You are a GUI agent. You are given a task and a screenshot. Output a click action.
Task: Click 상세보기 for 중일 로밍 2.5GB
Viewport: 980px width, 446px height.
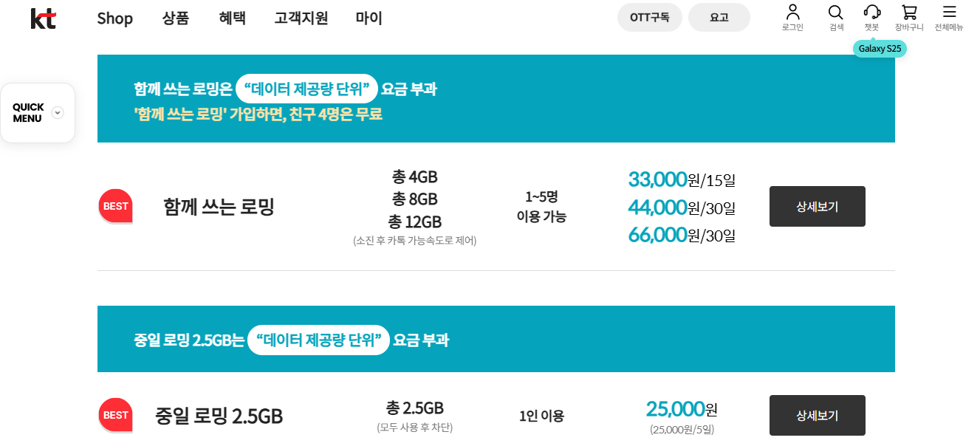pos(817,415)
